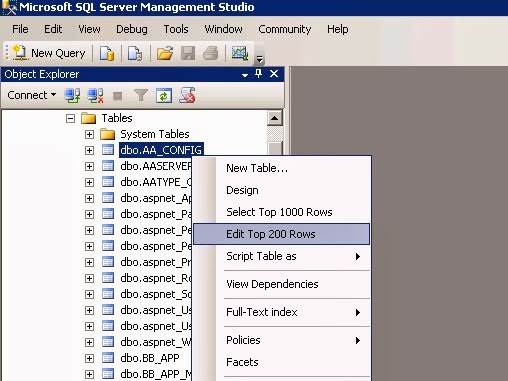Click the Print icon in toolbar

pyautogui.click(x=211, y=53)
